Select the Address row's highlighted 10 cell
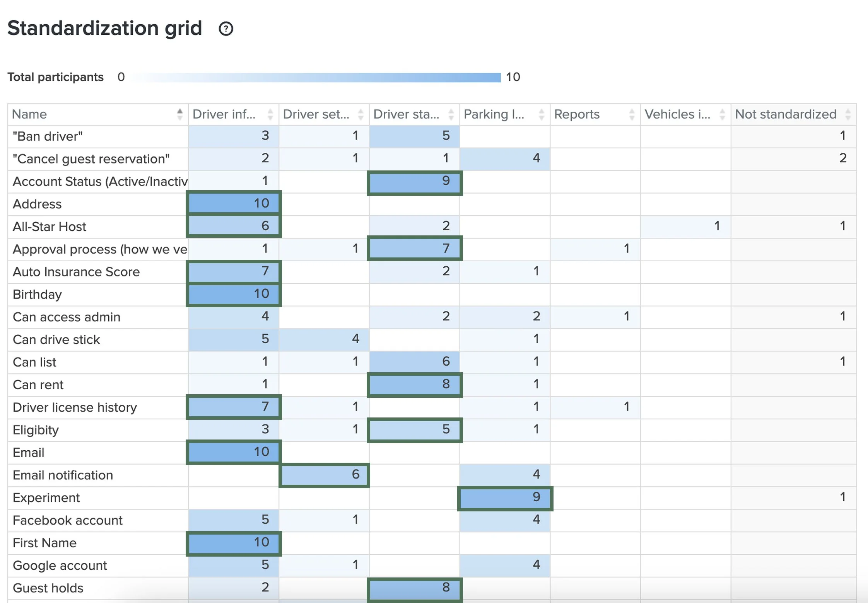Screen dimensions: 868x603 coord(234,203)
